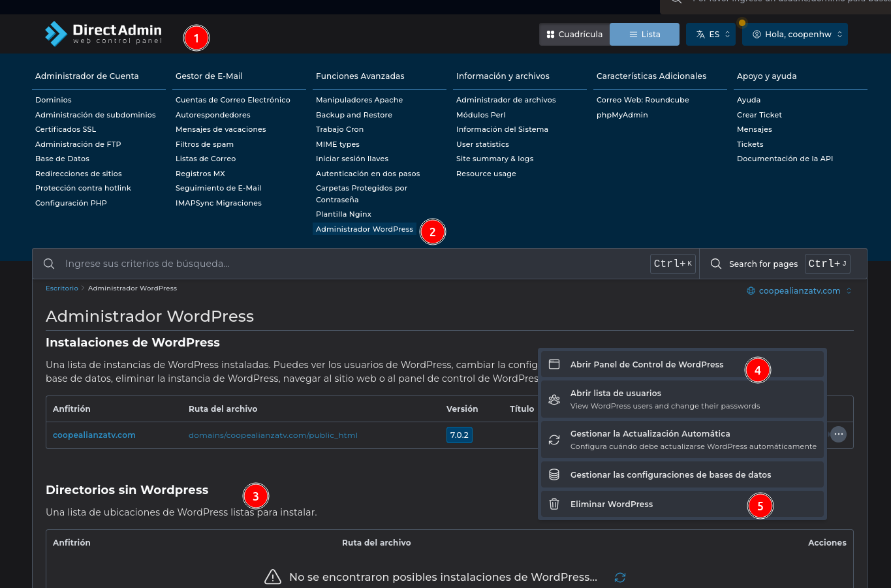Open IMAPSync Migraciones
Screen dimensions: 891x588
219,203
